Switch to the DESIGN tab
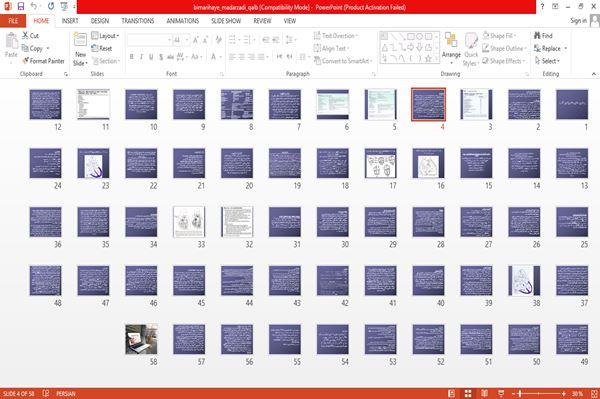 click(100, 21)
